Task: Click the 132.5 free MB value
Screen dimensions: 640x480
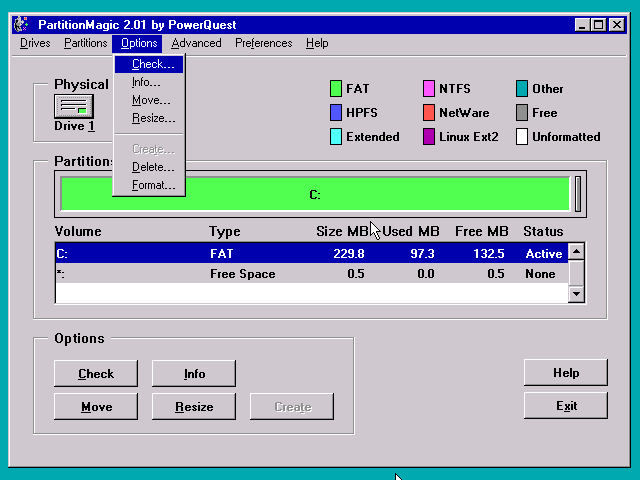Action: (489, 254)
